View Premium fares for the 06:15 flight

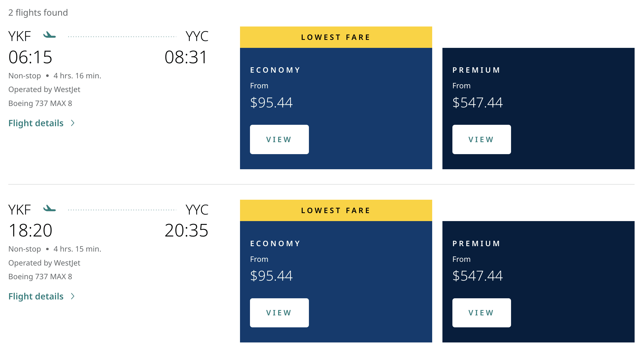point(481,139)
